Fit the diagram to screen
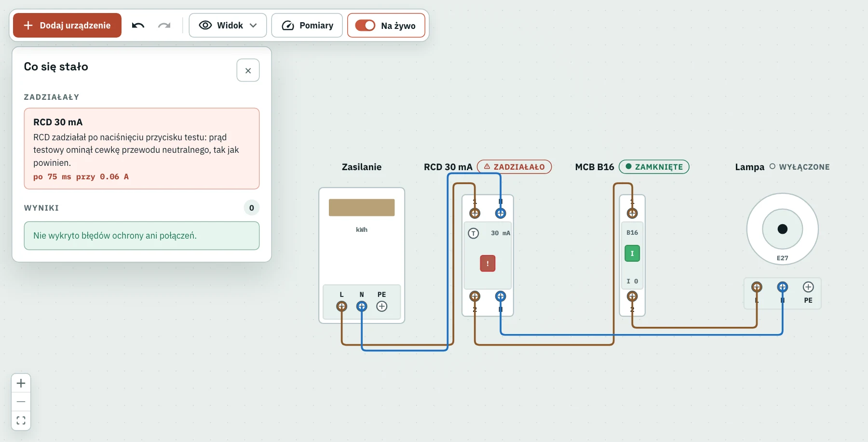Image resolution: width=868 pixels, height=442 pixels. pyautogui.click(x=21, y=420)
